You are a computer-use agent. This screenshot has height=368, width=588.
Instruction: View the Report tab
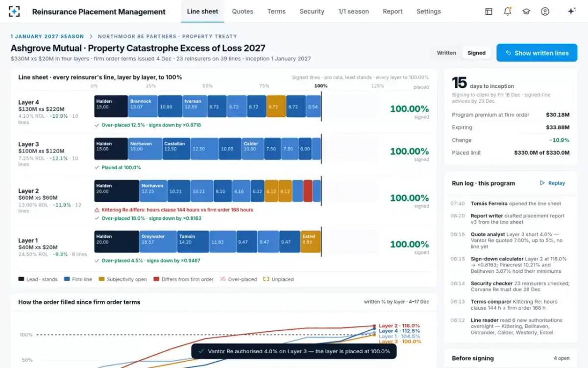(x=392, y=11)
